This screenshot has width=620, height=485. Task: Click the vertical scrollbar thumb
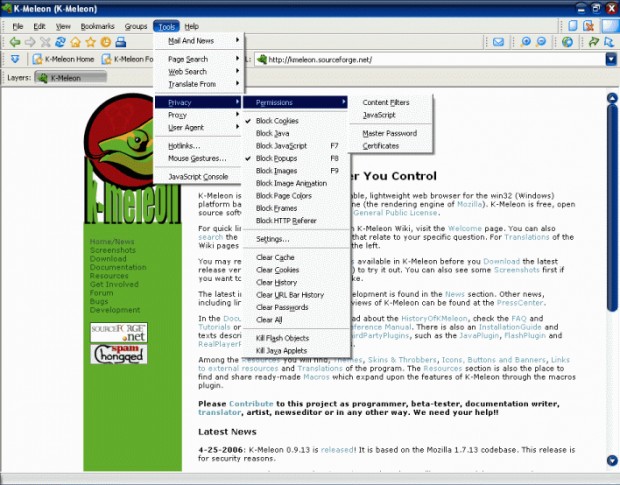pyautogui.click(x=612, y=209)
